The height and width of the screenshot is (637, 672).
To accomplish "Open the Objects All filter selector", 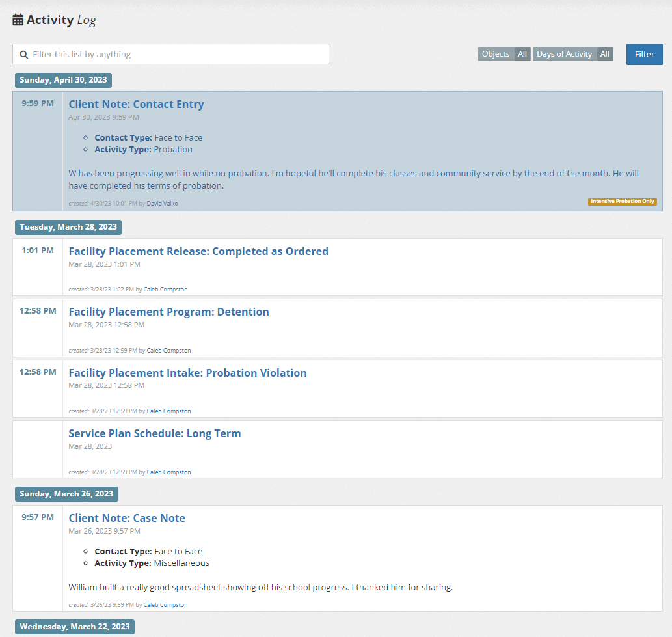I will 504,53.
